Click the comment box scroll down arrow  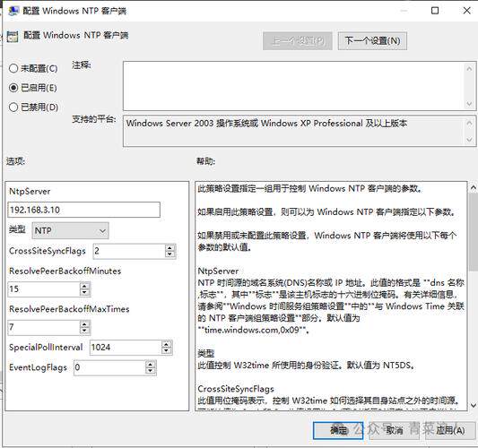click(469, 104)
